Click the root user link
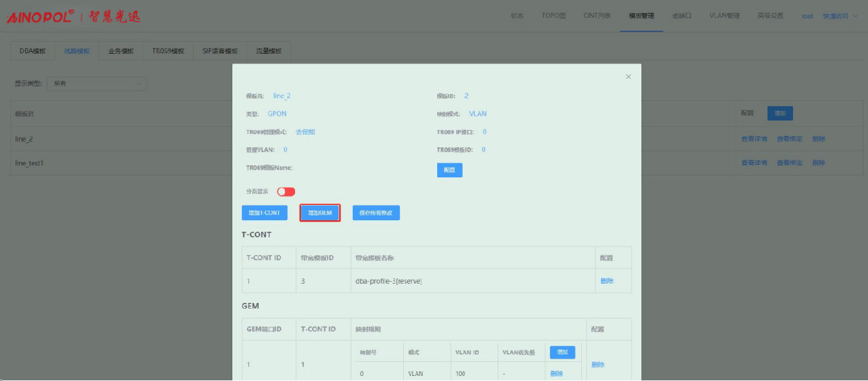 [807, 16]
